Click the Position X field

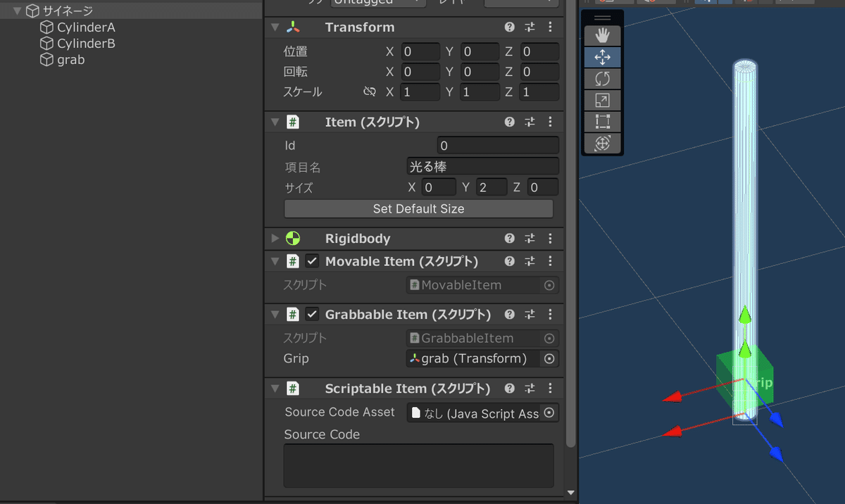point(420,52)
